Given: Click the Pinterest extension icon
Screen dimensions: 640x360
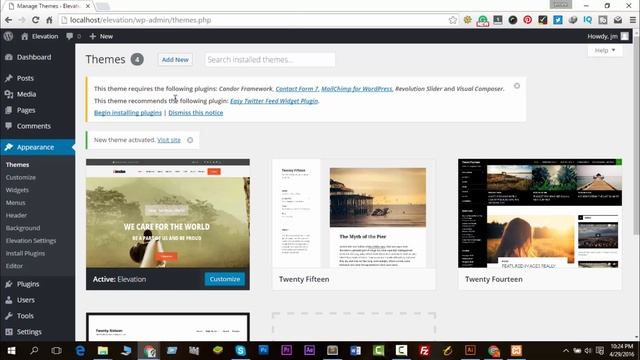Looking at the screenshot, I should point(527,20).
